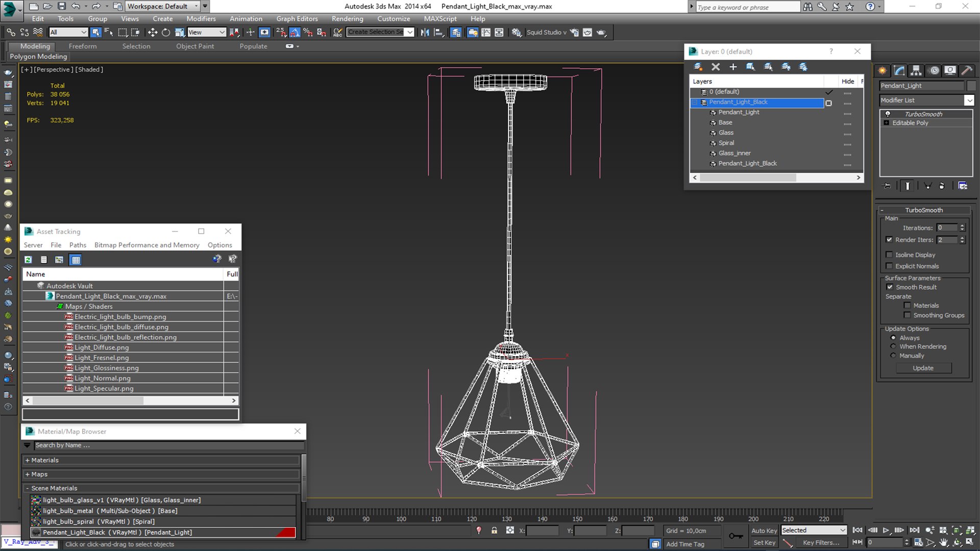The height and width of the screenshot is (551, 980).
Task: Open the Create Selection Set dropdown
Action: pyautogui.click(x=410, y=32)
